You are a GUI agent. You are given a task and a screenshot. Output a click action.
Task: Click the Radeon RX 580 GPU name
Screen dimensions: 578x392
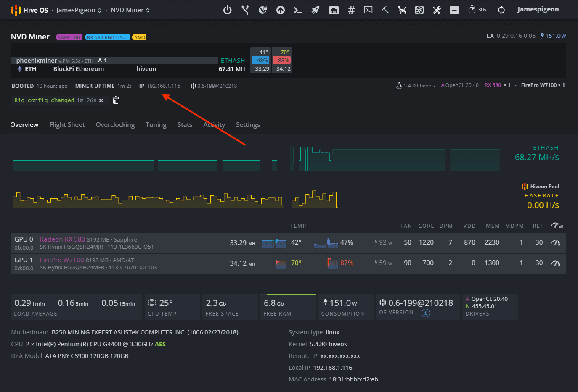62,239
